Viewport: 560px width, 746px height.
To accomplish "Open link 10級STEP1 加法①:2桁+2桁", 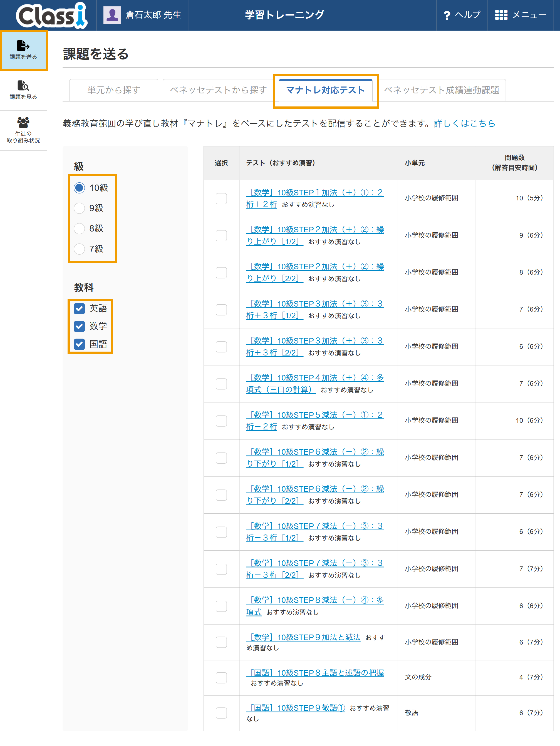I will [315, 198].
